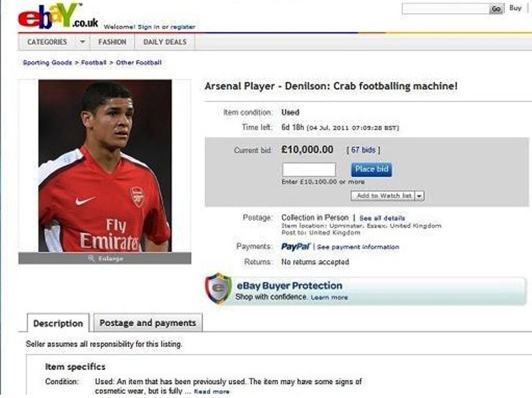Expand the Add to Watch list arrow

pos(420,196)
